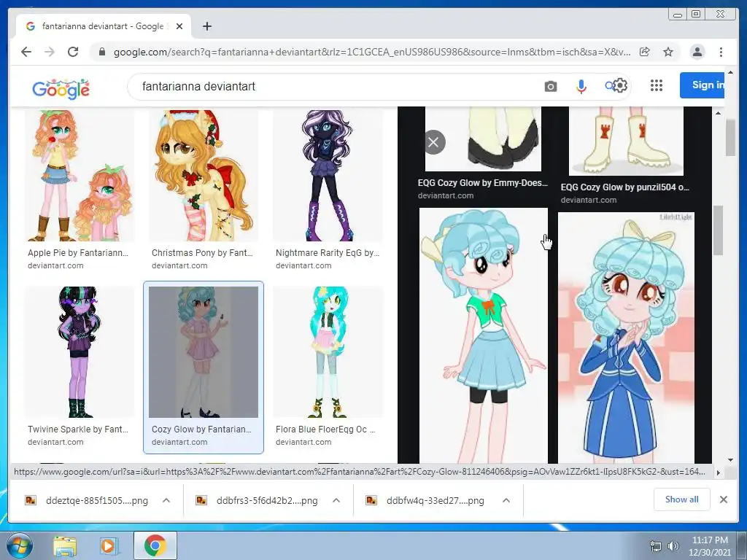This screenshot has height=560, width=747.
Task: Open related Cozy Glow green-top image
Action: tap(483, 335)
